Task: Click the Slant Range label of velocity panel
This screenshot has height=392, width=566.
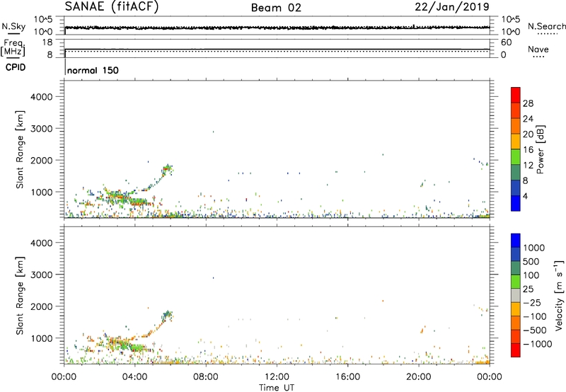Action: click(20, 296)
